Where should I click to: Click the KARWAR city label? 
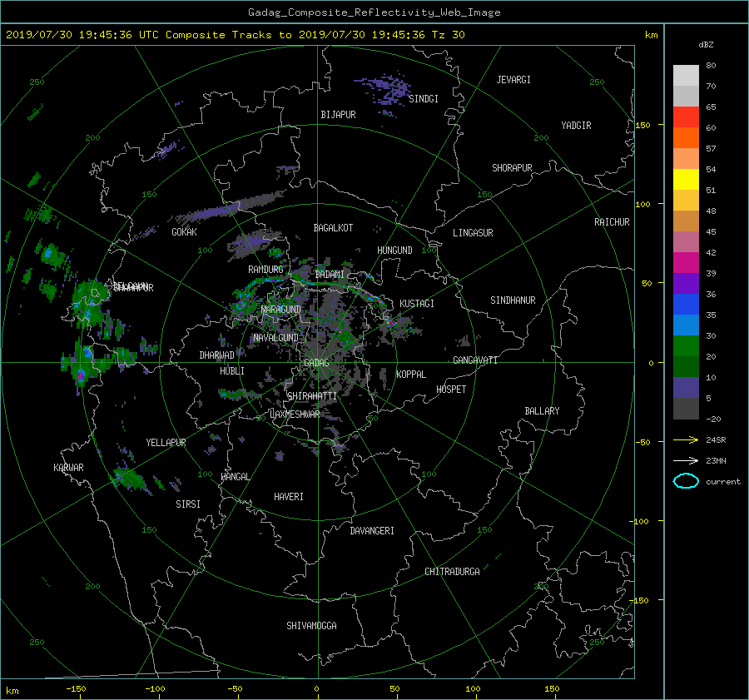tap(68, 468)
